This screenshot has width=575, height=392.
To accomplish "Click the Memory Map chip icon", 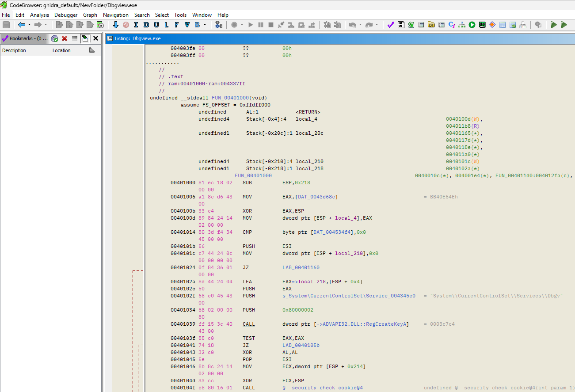I will 482,25.
